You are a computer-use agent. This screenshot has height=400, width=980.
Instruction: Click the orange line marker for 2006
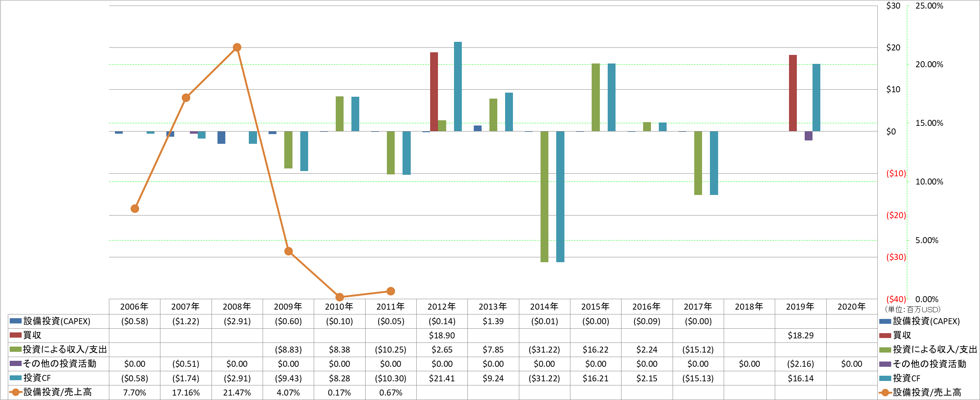(135, 209)
